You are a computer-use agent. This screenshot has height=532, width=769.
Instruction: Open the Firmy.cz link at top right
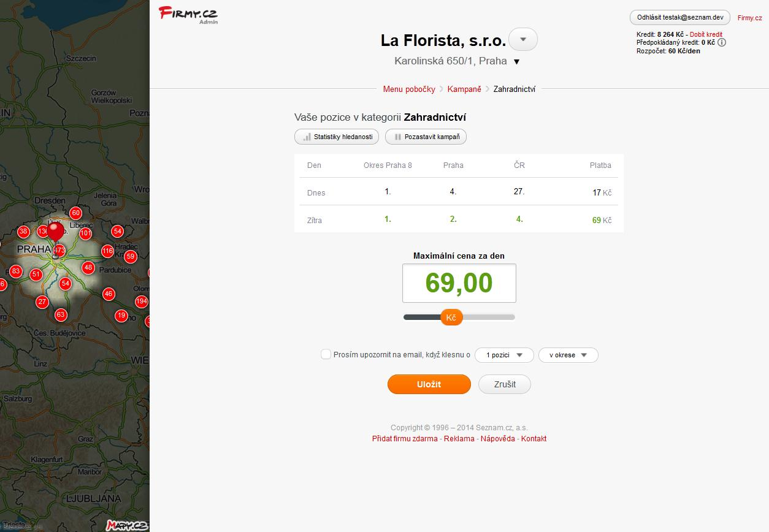(749, 18)
